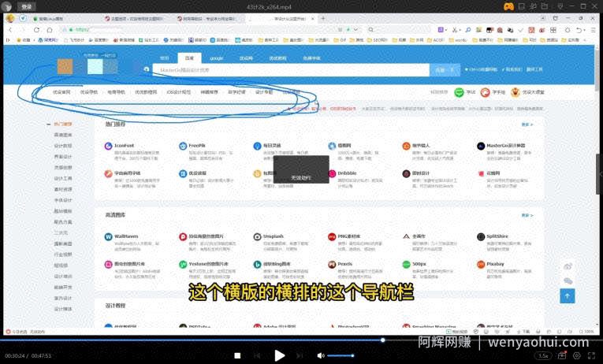Open a new browser tab
Screen dimensions: 603x364
[323, 18]
